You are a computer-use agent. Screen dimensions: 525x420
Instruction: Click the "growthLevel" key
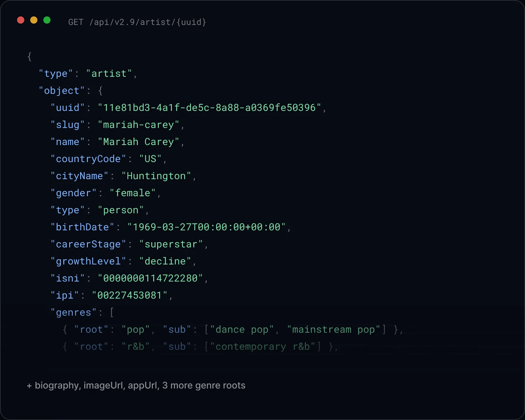click(88, 261)
